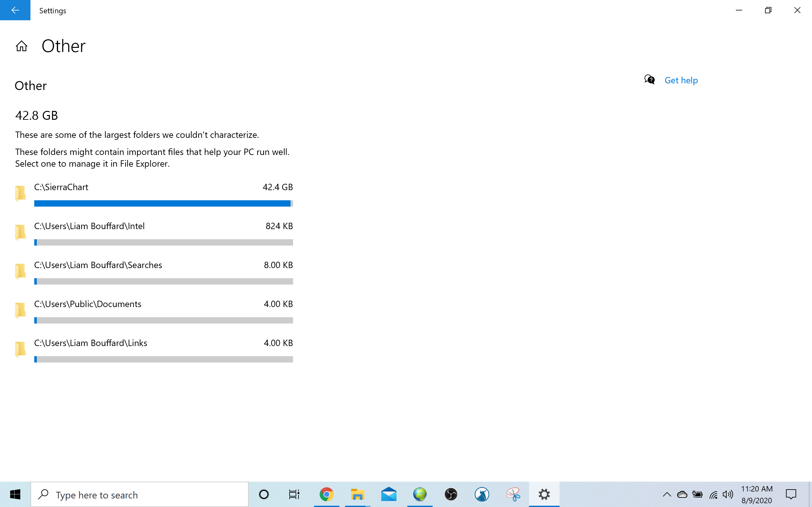The width and height of the screenshot is (812, 507).
Task: Open Cortana from the taskbar
Action: pyautogui.click(x=264, y=494)
